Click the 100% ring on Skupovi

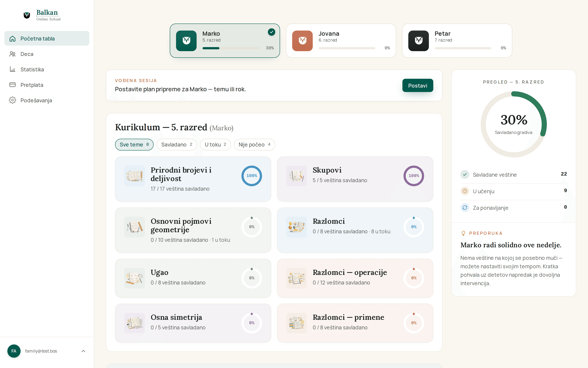coord(414,176)
